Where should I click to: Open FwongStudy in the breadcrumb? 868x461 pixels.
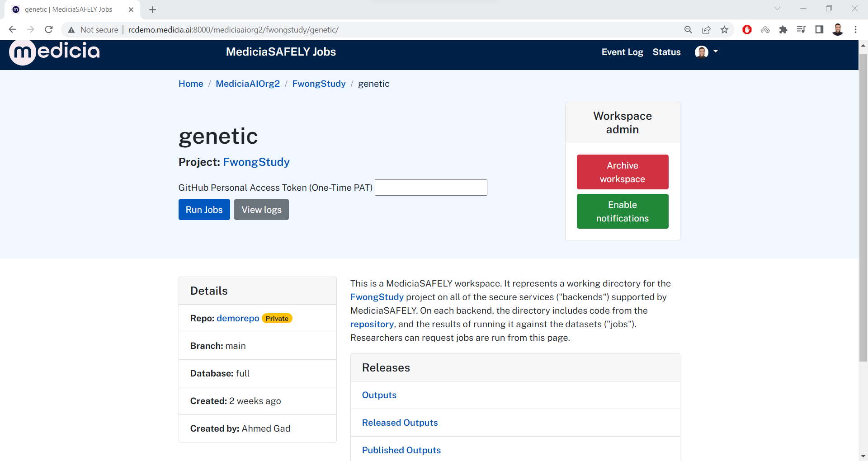[x=319, y=84]
